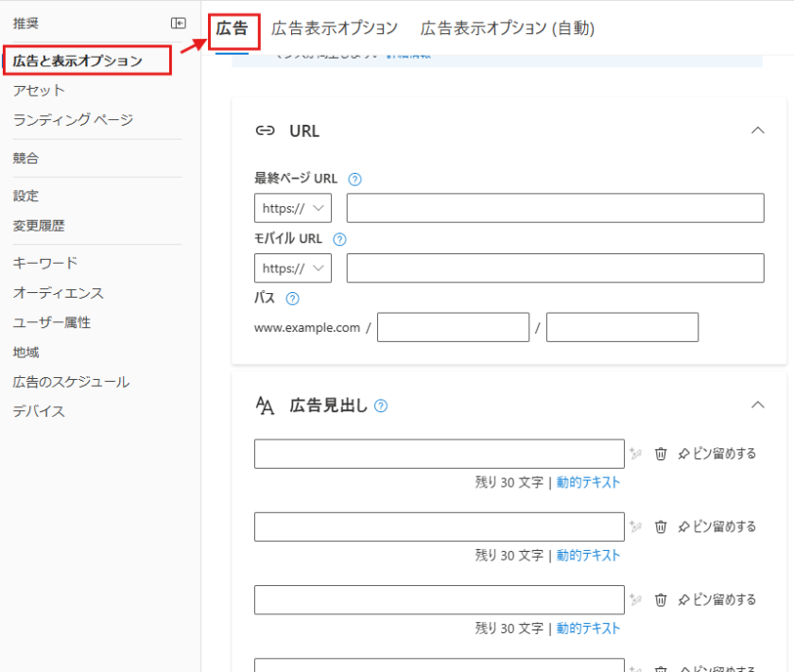Open the モバイル URL protocol dropdown
The width and height of the screenshot is (794, 672).
pyautogui.click(x=293, y=268)
